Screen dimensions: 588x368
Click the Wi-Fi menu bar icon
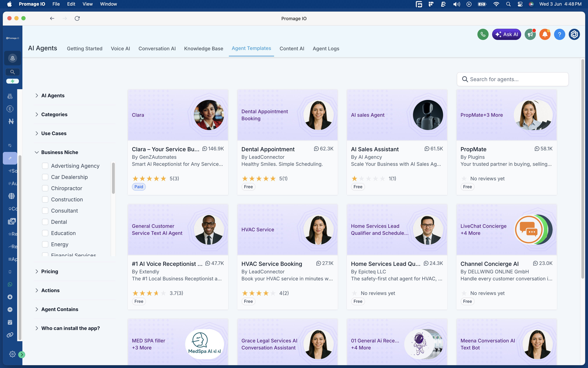coord(496,4)
